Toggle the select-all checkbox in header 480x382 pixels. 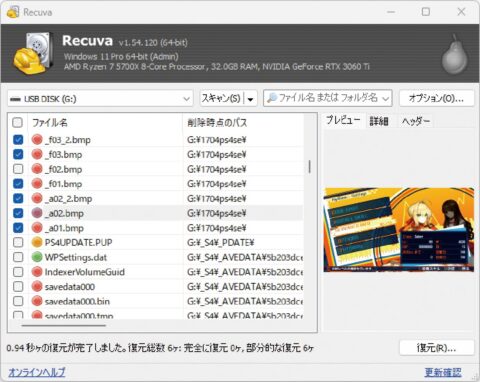point(18,122)
